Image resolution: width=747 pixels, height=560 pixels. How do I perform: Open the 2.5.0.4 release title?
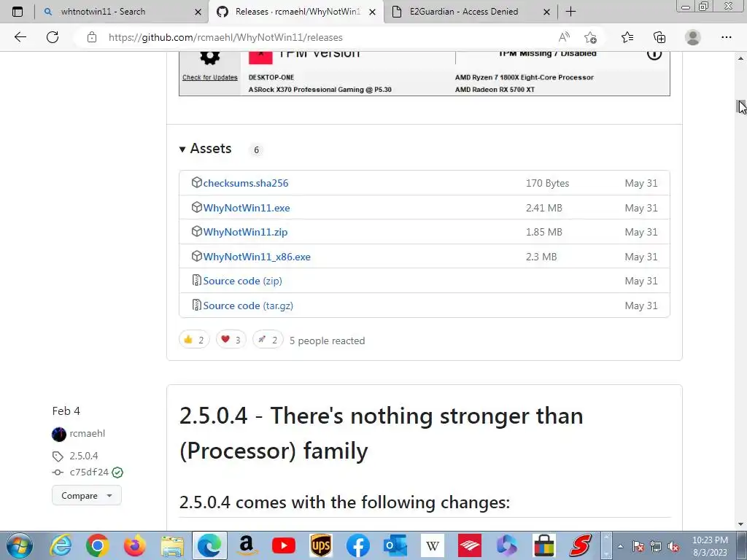point(381,433)
